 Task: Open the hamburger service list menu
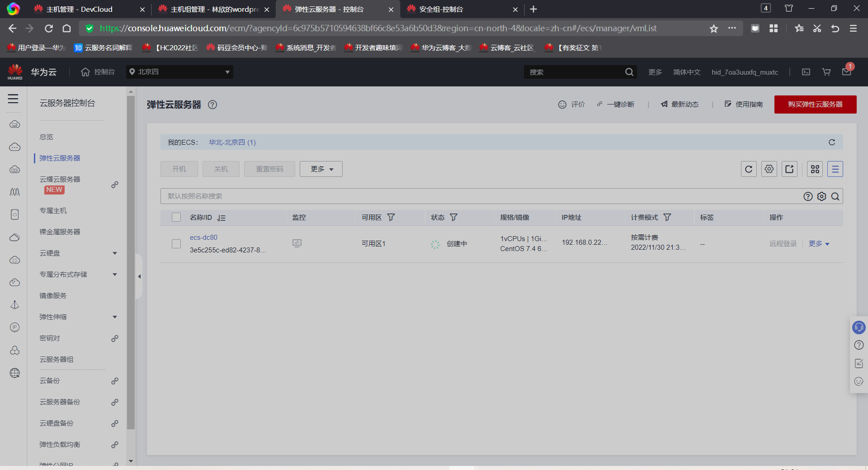(x=13, y=99)
